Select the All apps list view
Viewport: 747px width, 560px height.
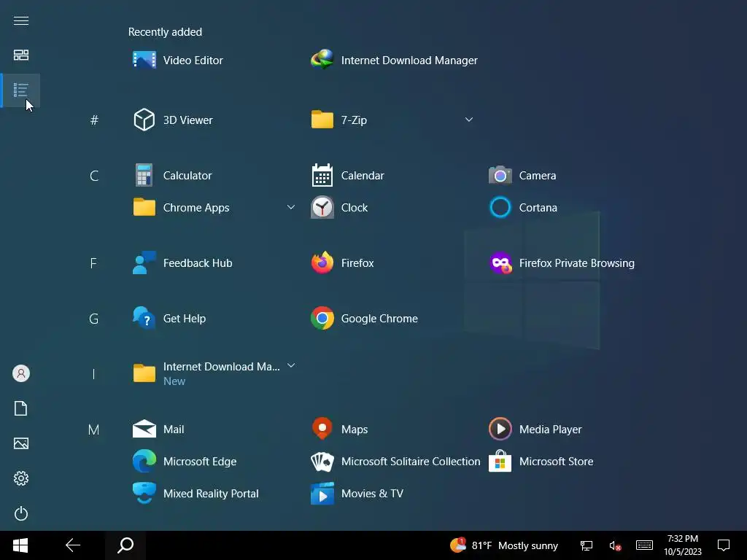[x=21, y=90]
